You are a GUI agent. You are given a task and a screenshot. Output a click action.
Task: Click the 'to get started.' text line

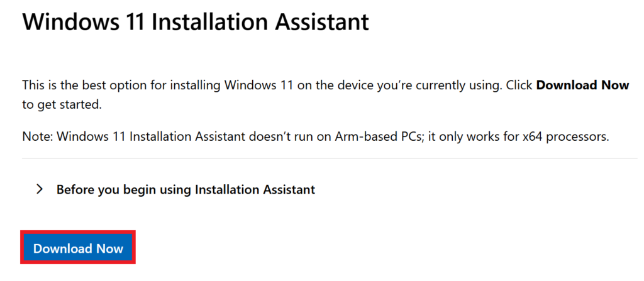tap(62, 105)
